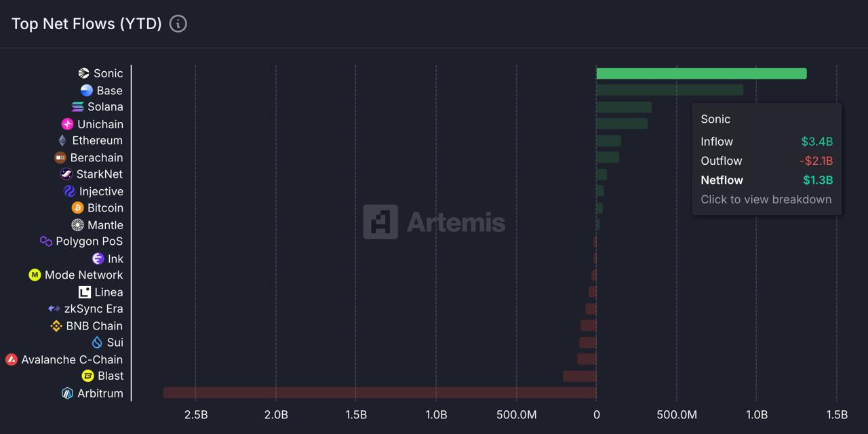This screenshot has height=434, width=868.
Task: Click the 'Blast' axis label
Action: pos(111,376)
